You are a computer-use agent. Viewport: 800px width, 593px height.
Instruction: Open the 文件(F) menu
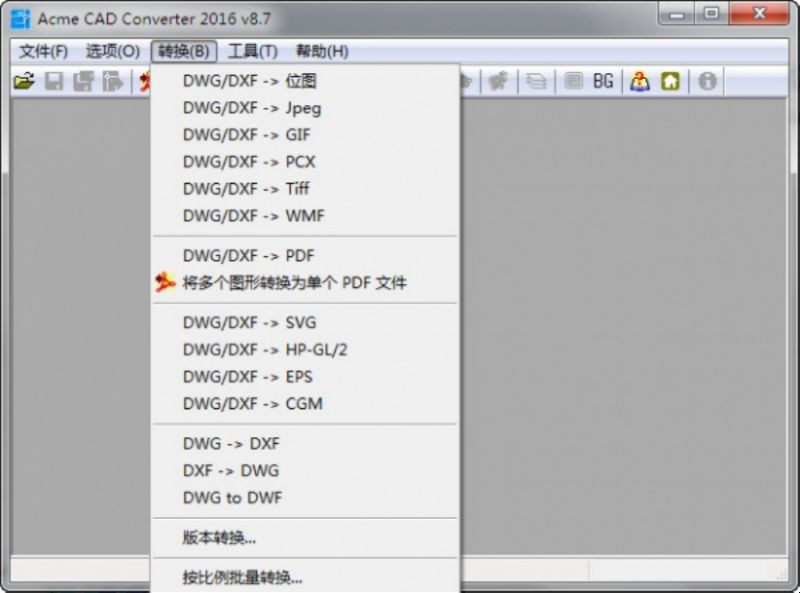pyautogui.click(x=43, y=52)
